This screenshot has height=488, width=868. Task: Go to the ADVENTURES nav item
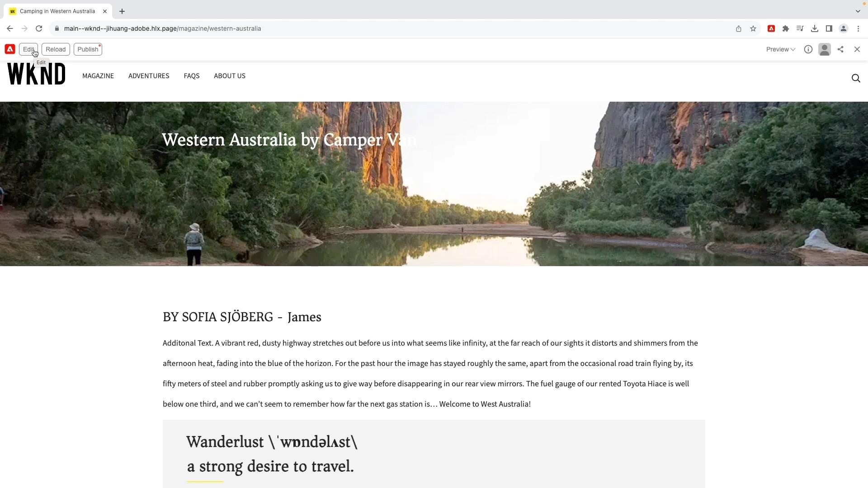pyautogui.click(x=149, y=76)
